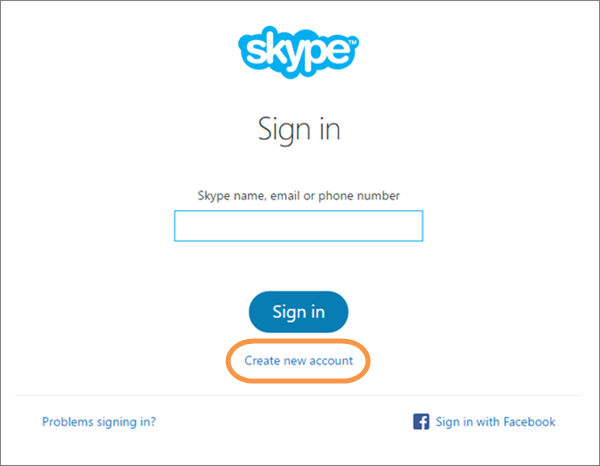The image size is (600, 466).
Task: Click the word Problems in the bottom-left link
Action: coord(68,422)
